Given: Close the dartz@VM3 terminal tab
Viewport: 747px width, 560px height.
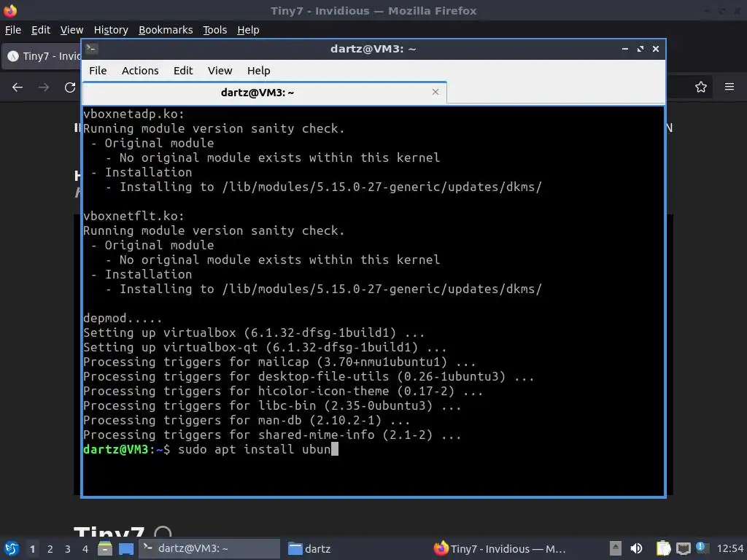Looking at the screenshot, I should pyautogui.click(x=436, y=92).
